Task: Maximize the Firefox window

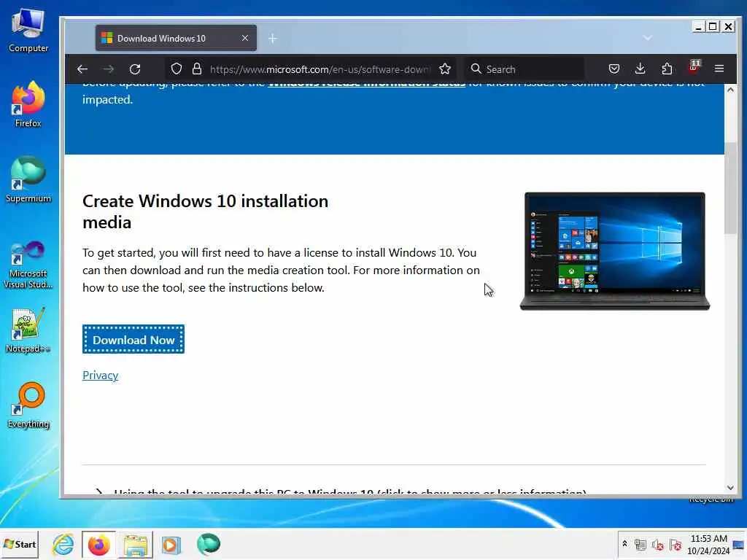Action: point(713,27)
